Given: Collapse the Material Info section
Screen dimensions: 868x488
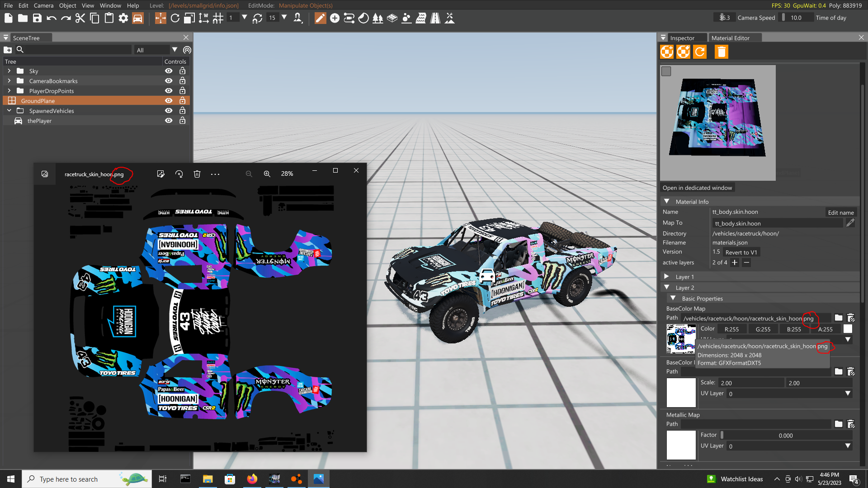Looking at the screenshot, I should click(x=666, y=201).
